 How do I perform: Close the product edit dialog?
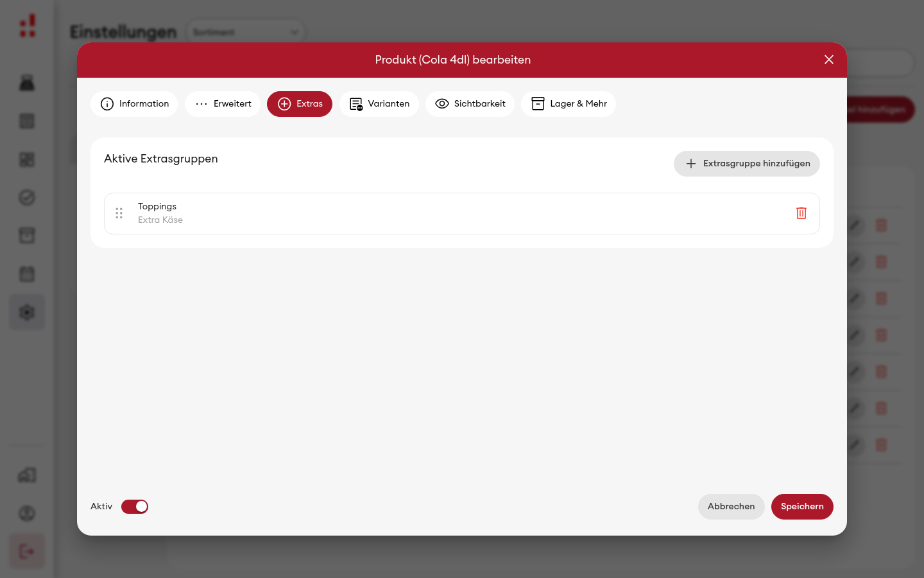pos(829,60)
